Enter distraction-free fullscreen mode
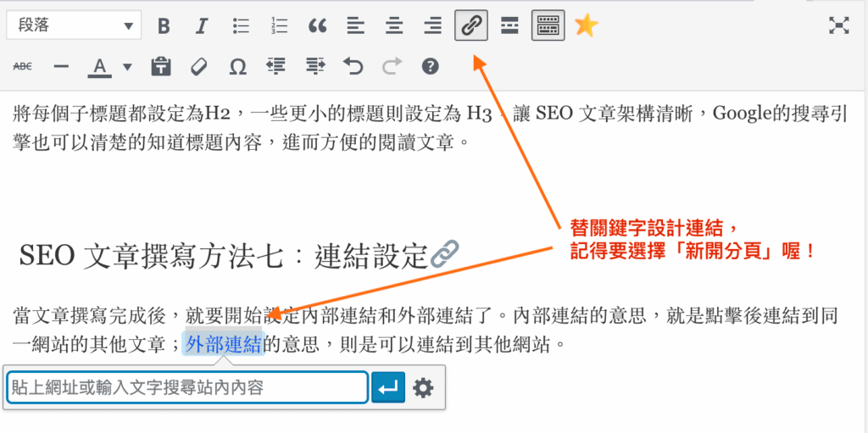 (x=838, y=25)
